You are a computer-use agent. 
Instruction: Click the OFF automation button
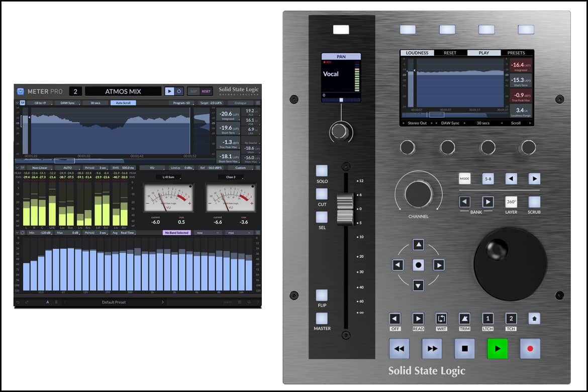[395, 319]
